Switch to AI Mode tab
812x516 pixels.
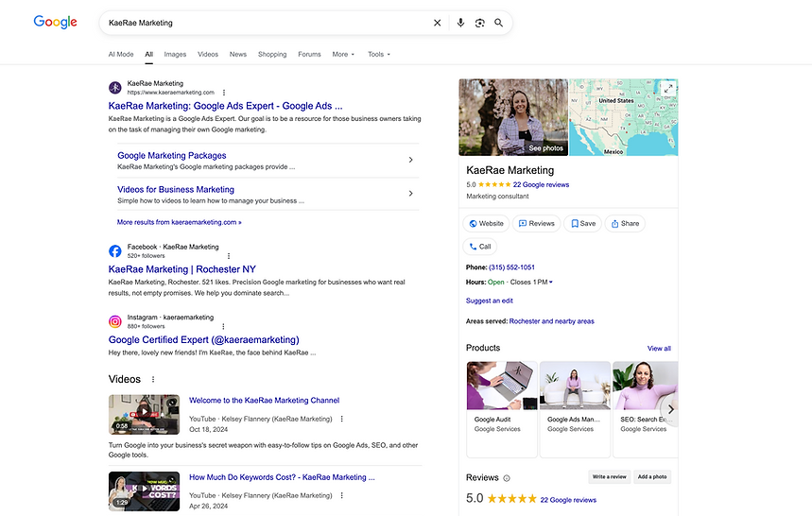pyautogui.click(x=121, y=55)
